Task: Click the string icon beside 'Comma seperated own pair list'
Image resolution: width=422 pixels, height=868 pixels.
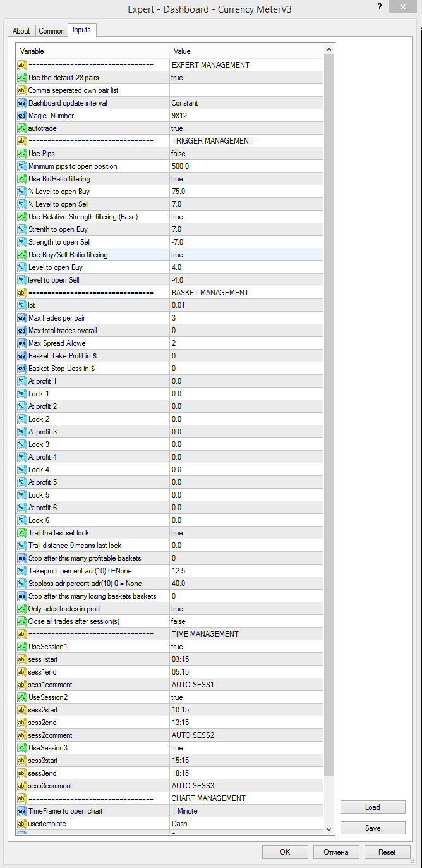Action: click(21, 90)
